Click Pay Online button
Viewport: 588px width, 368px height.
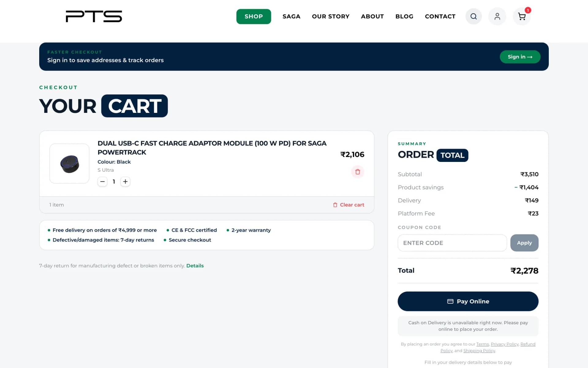(x=468, y=301)
